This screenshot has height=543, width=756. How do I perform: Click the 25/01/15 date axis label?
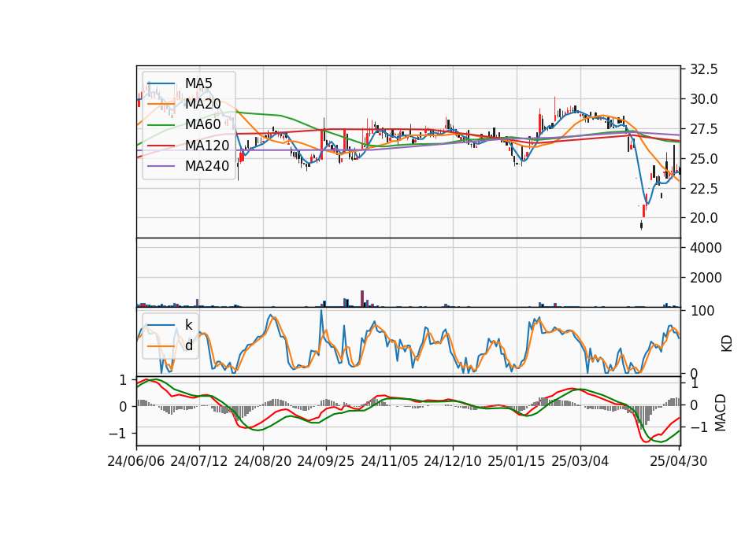pyautogui.click(x=517, y=461)
